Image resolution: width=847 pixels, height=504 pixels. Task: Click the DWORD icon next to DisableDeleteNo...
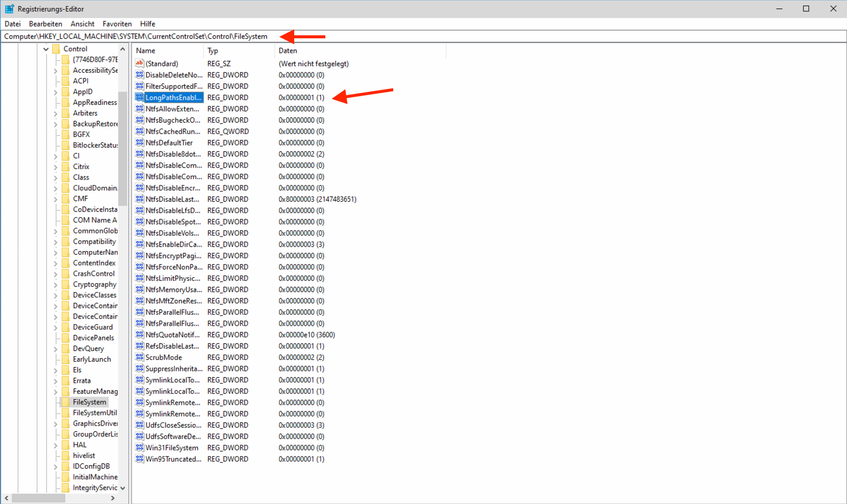tap(139, 75)
